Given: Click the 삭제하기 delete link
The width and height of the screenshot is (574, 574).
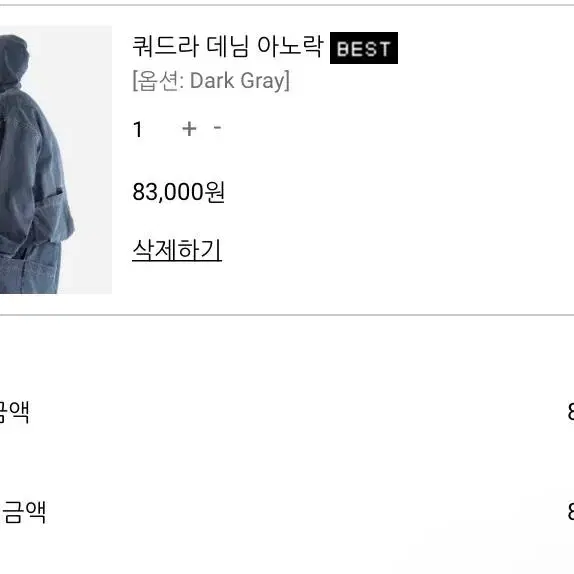Looking at the screenshot, I should tap(177, 250).
